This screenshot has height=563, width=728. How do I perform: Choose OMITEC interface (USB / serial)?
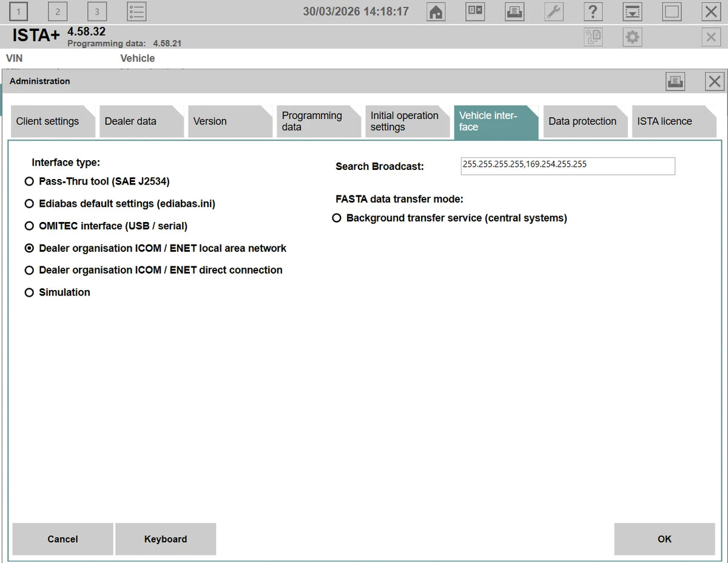point(106,226)
